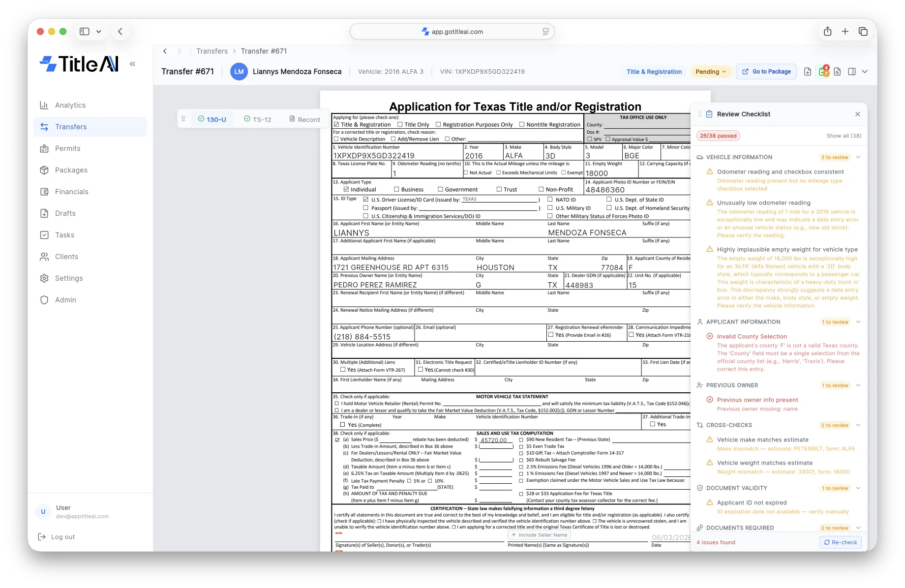Click Go to Package button
The width and height of the screenshot is (905, 588).
point(766,72)
